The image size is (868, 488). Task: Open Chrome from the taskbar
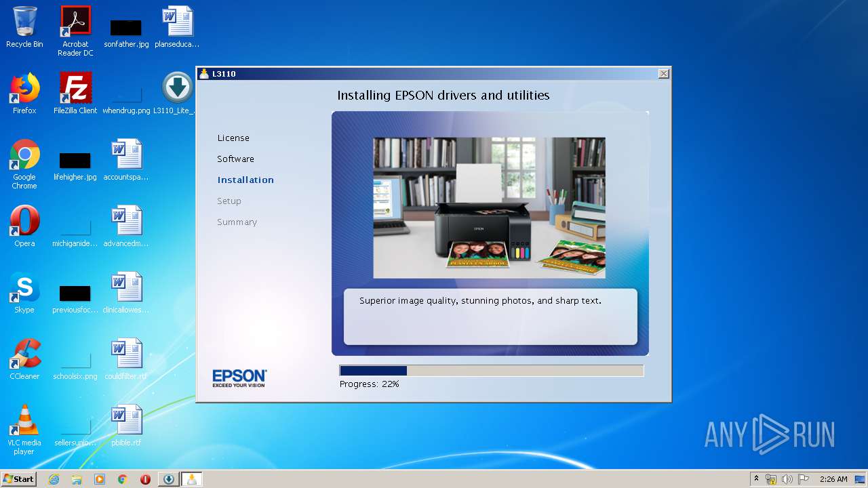click(123, 479)
